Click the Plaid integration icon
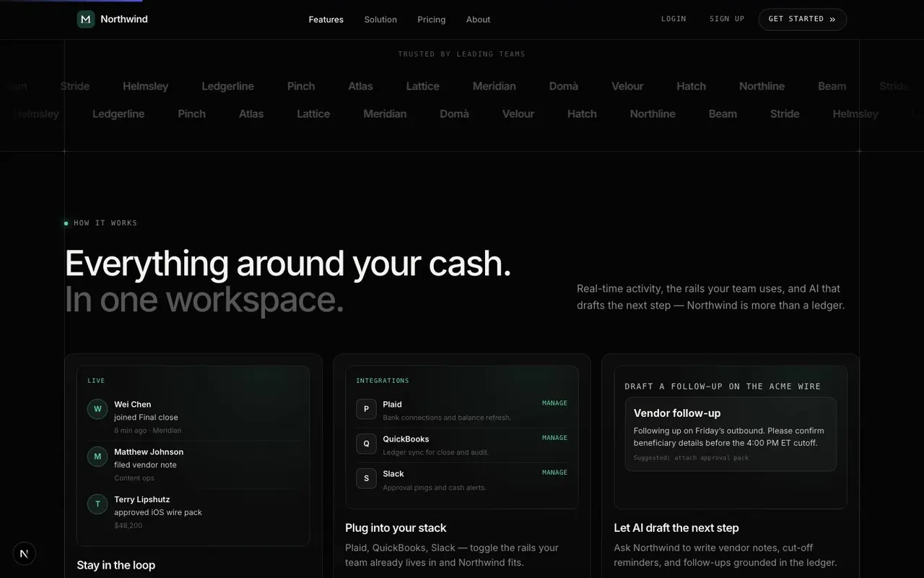924x578 pixels. [366, 409]
